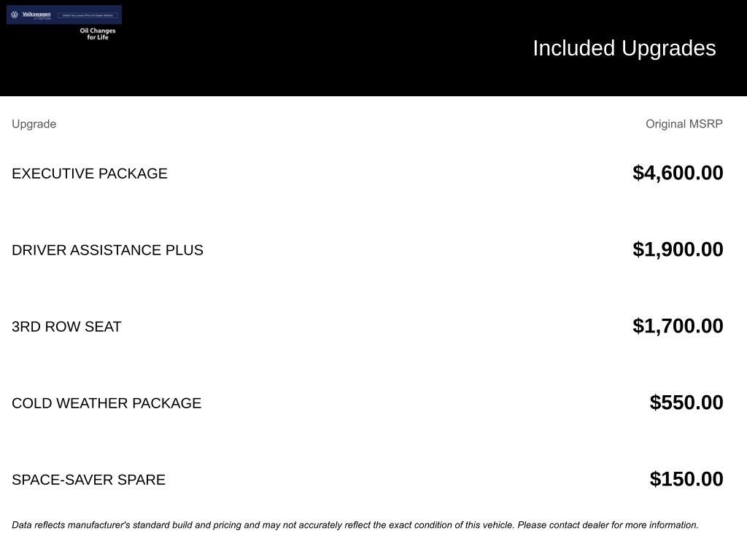Select the COLD WEATHER PACKAGE entry
The width and height of the screenshot is (747, 560).
coord(107,403)
